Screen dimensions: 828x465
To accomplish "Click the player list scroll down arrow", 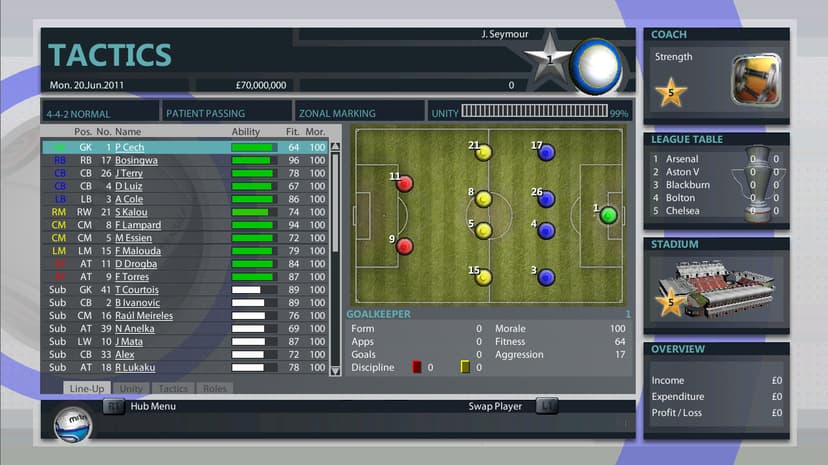I will pos(335,371).
